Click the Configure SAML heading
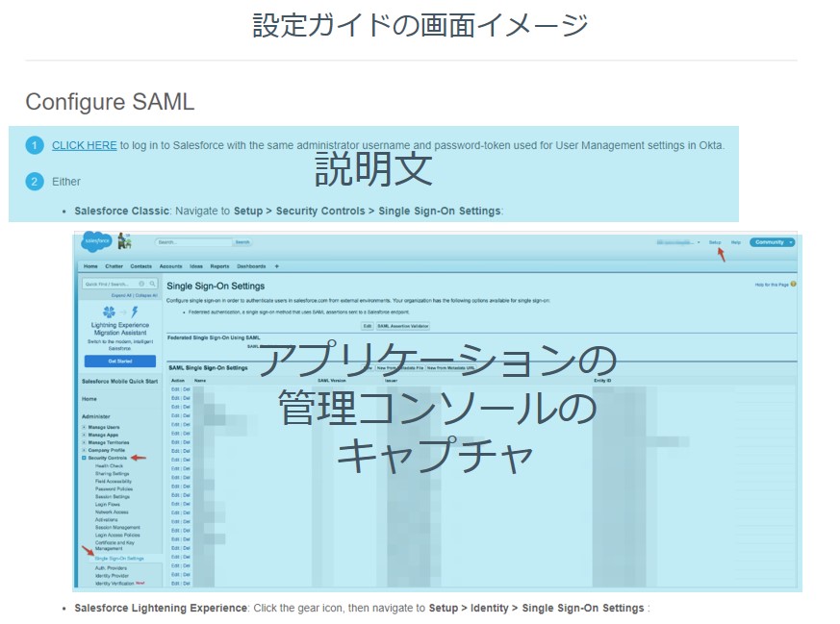The width and height of the screenshot is (840, 624). (110, 102)
